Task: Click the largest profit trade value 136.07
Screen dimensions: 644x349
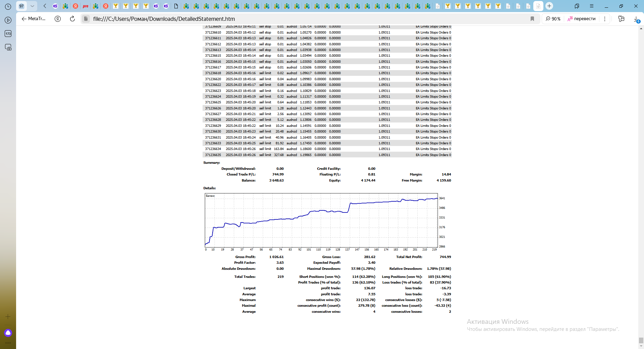Action: pyautogui.click(x=370, y=288)
